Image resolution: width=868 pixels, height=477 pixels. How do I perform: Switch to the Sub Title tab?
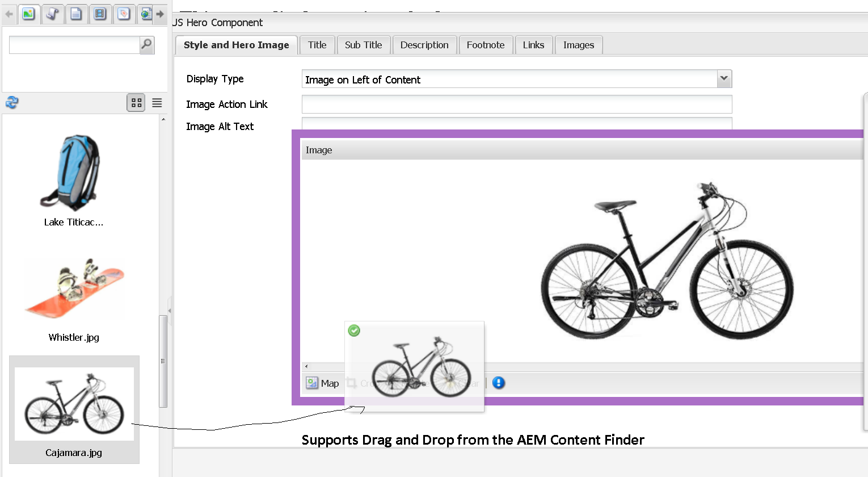[363, 45]
